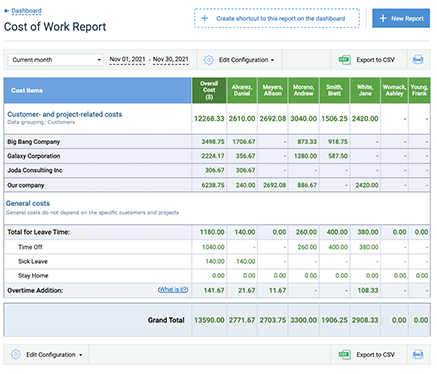Click the Time Off row label
This screenshot has height=374, width=437.
coord(30,247)
